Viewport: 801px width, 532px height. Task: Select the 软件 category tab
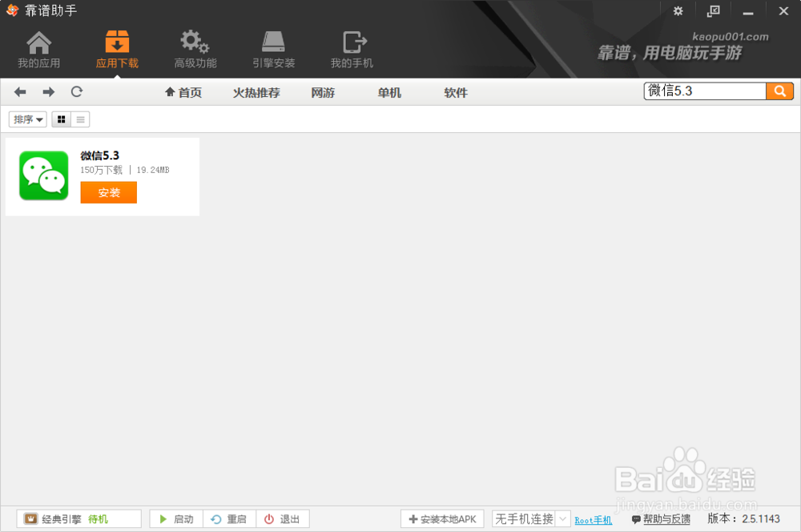click(456, 92)
